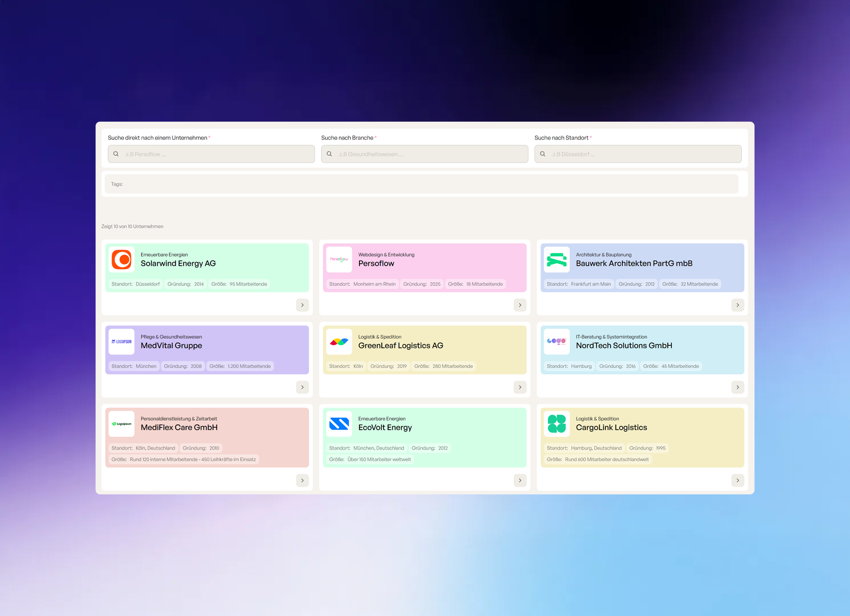850x616 pixels.
Task: Click the MedVital Gruppe Logoipsum logo
Action: (121, 342)
